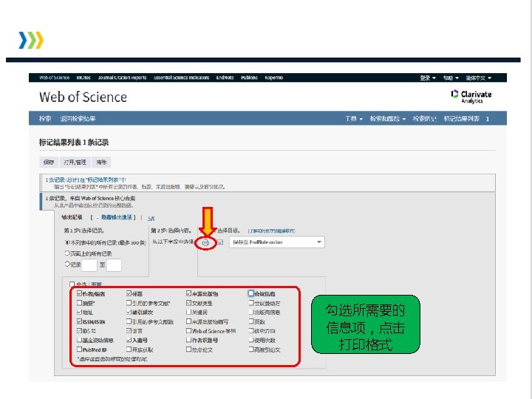Open 标记结果列表 in navigation bar
The height and width of the screenshot is (399, 532).
point(461,119)
